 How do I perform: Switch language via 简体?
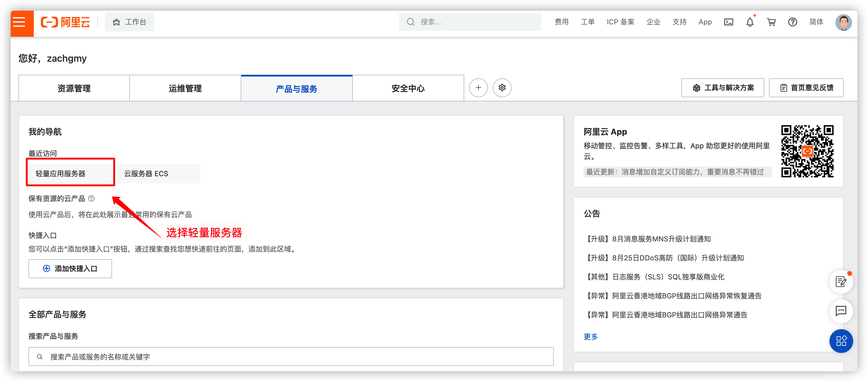(816, 22)
